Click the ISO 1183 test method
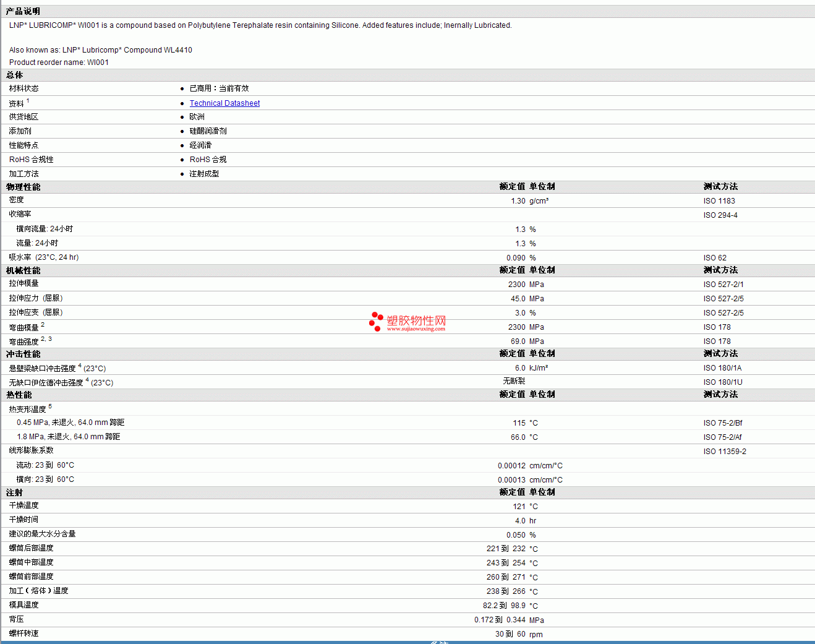 pyautogui.click(x=719, y=201)
